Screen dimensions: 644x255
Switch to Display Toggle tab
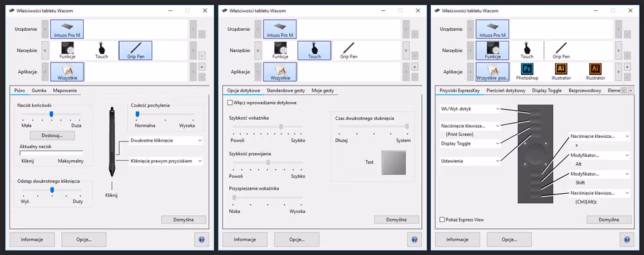coord(547,90)
